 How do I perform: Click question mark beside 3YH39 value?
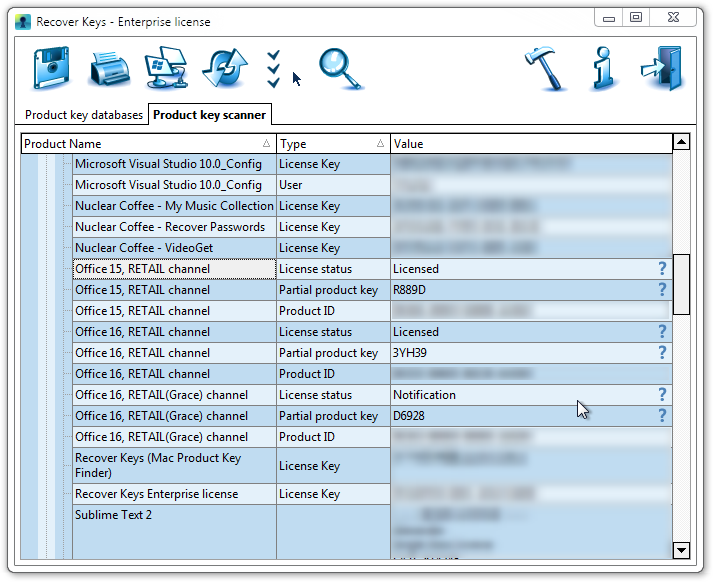click(x=662, y=352)
